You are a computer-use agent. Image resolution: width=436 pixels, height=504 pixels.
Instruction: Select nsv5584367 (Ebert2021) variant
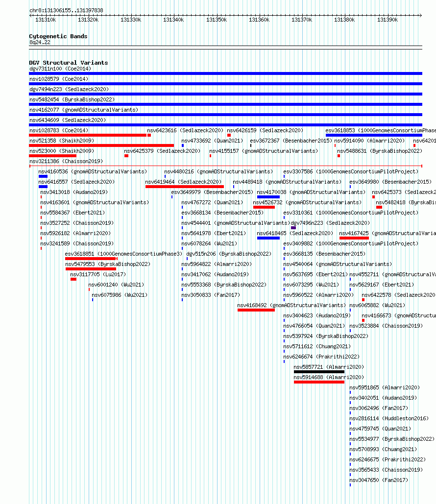click(73, 213)
